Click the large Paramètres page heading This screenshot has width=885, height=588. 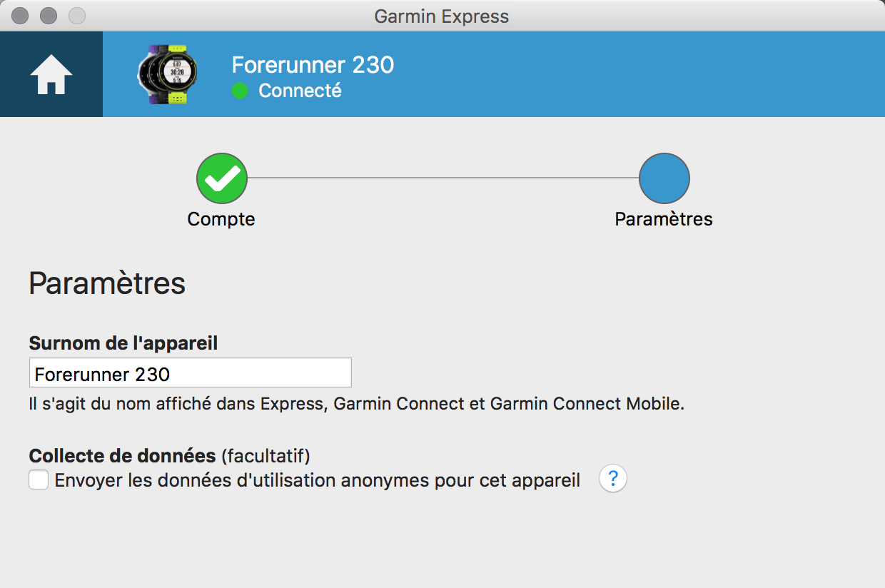pyautogui.click(x=107, y=283)
